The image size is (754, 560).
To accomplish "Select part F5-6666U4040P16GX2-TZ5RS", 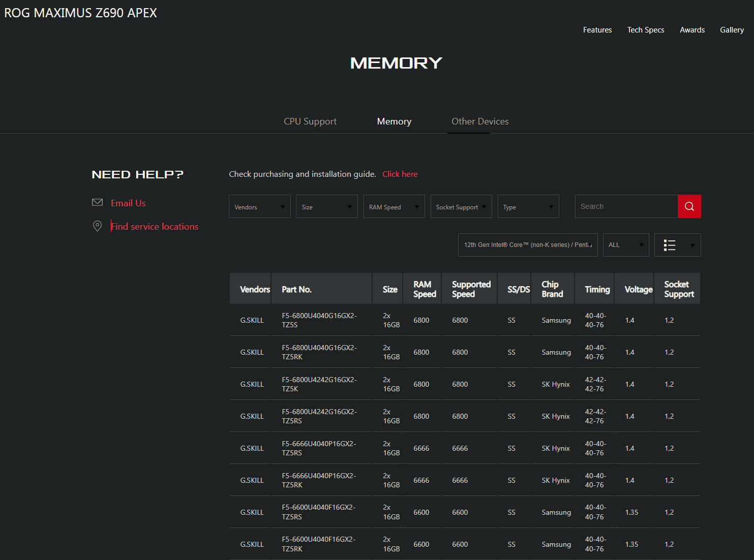I will pyautogui.click(x=319, y=448).
